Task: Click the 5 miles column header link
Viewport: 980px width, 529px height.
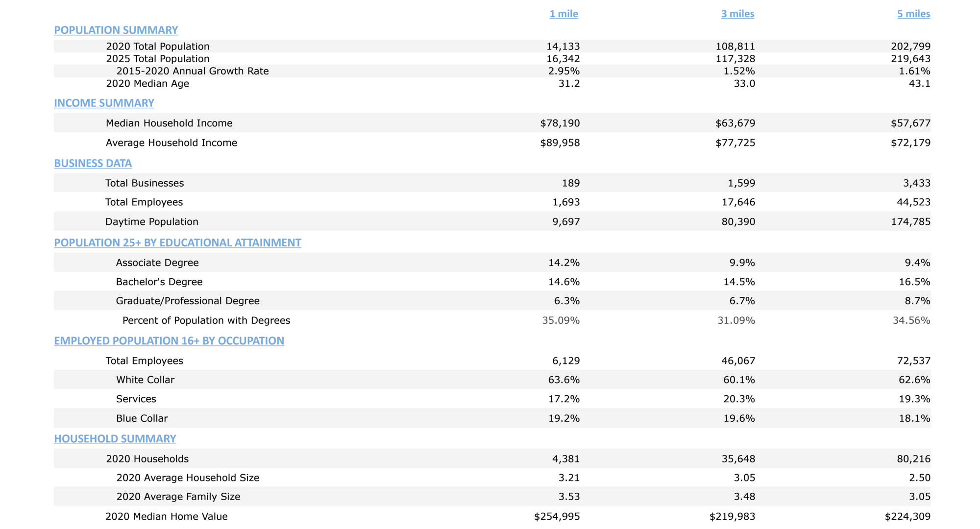Action: tap(913, 14)
